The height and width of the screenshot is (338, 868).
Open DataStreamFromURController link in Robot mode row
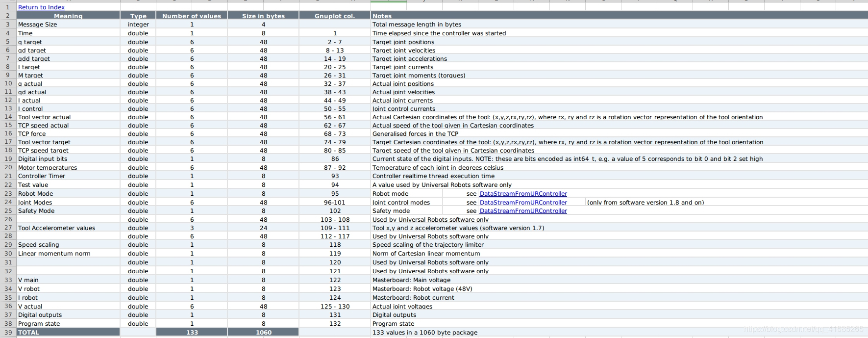point(523,194)
